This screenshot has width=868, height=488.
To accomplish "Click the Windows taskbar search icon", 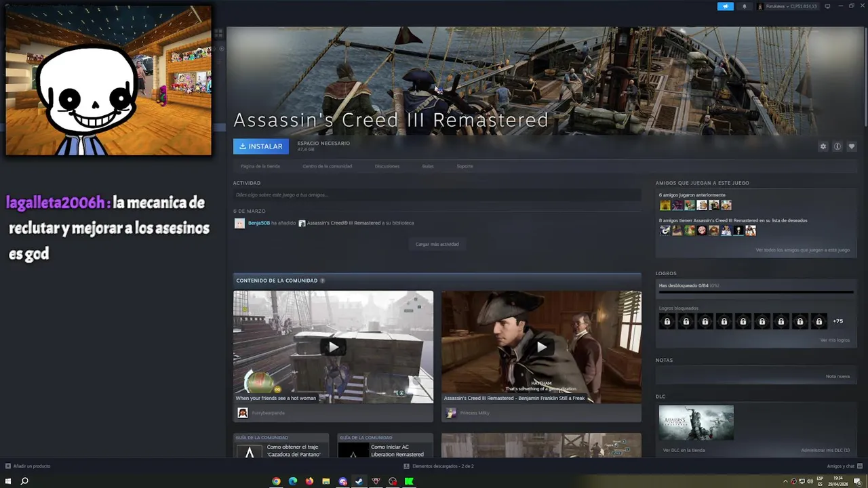I will pos(24,481).
